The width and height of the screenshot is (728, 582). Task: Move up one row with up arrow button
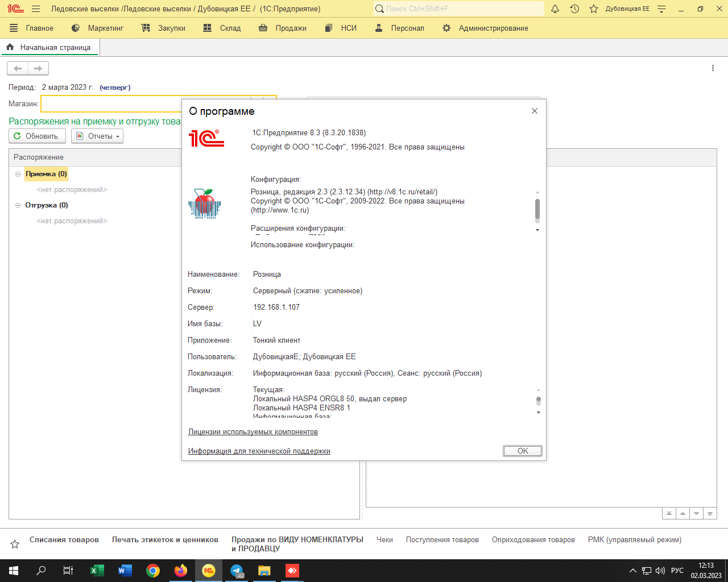click(682, 513)
